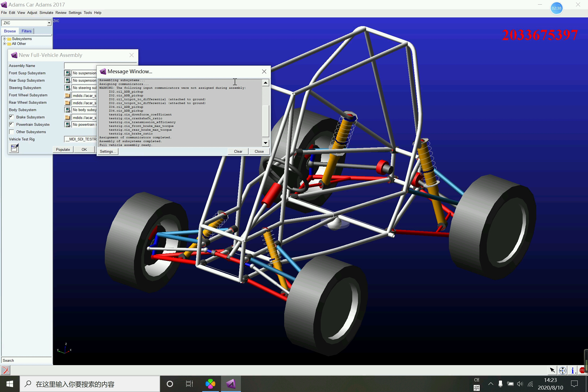This screenshot has height=392, width=588.
Task: Close the Message Window with the X
Action: (264, 71)
